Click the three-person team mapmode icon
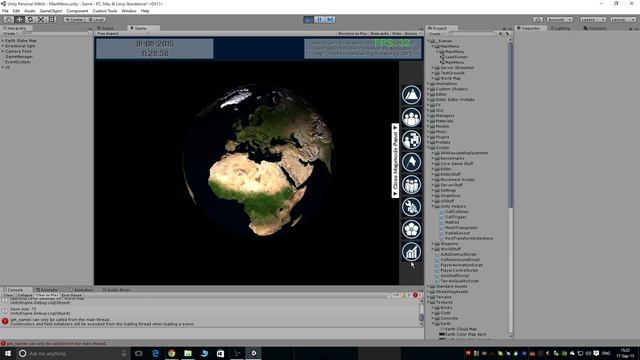This screenshot has width=640, height=360. (411, 184)
